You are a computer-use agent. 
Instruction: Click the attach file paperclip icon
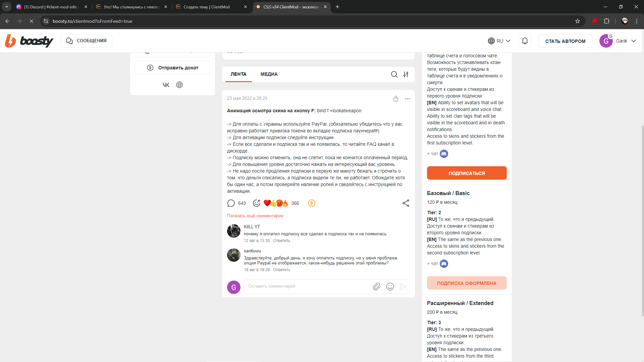tap(377, 287)
